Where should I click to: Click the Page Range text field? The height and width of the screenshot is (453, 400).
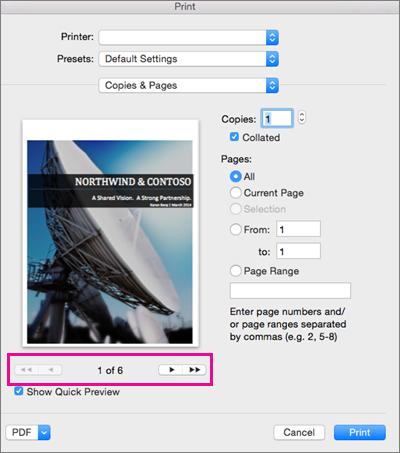click(x=290, y=291)
